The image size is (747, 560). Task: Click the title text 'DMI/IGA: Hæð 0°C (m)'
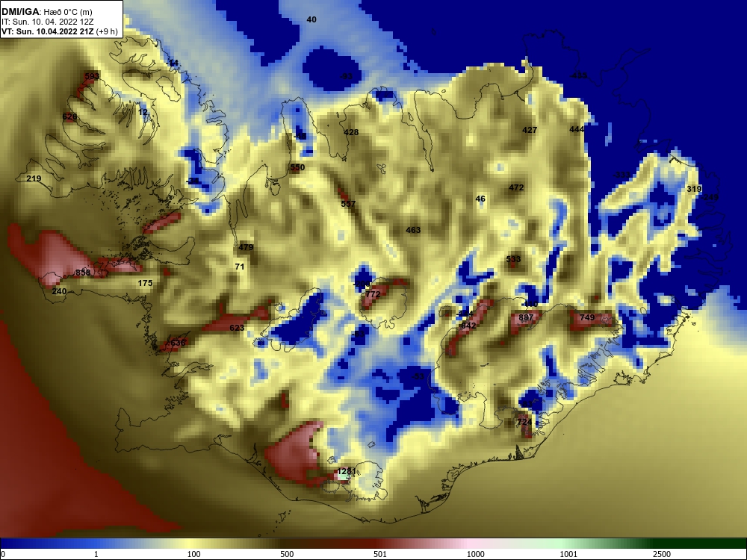(47, 12)
